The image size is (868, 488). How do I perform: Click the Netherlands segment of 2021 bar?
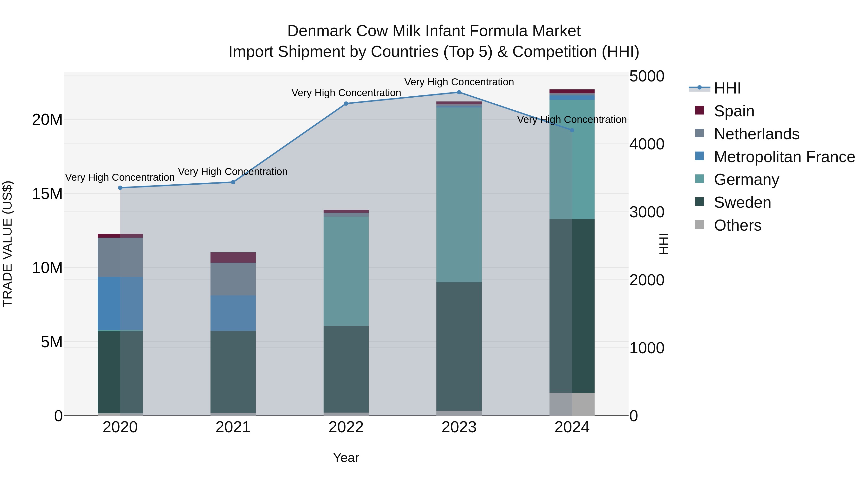pos(233,279)
